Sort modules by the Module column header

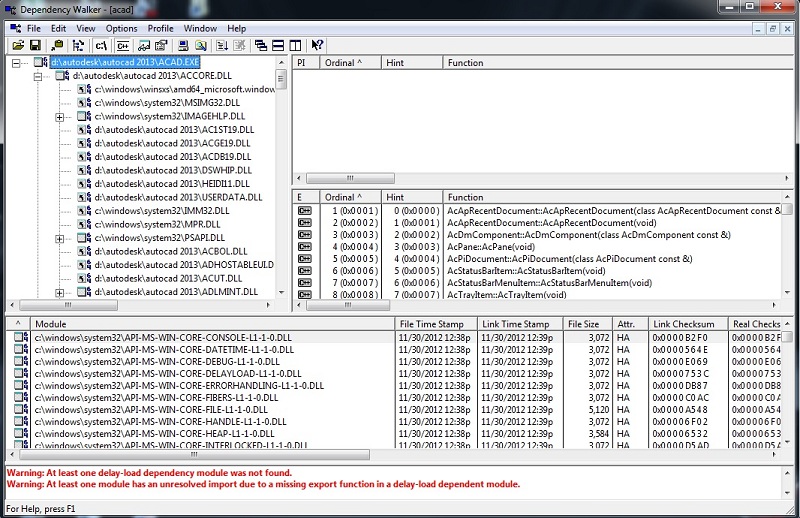pos(212,324)
